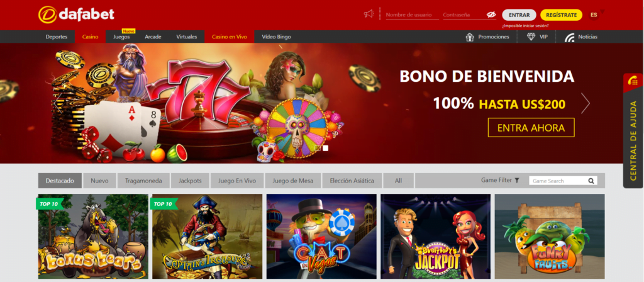644x282 pixels.
Task: Open the Game Filter funnel
Action: pos(517,181)
